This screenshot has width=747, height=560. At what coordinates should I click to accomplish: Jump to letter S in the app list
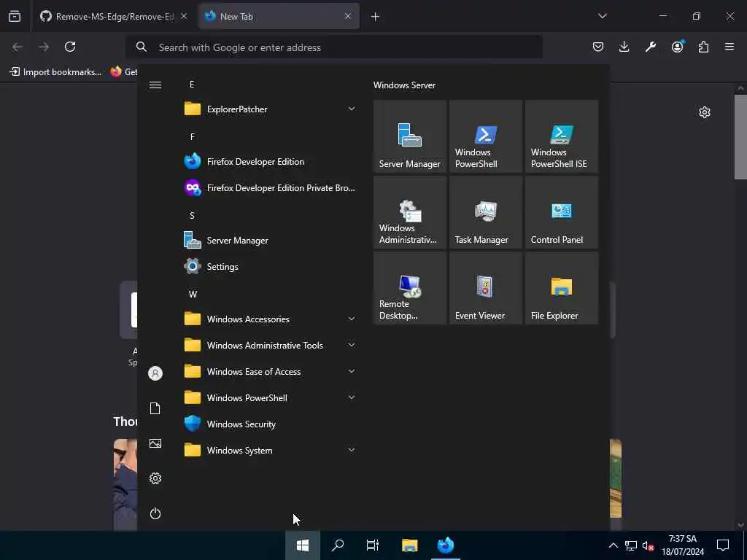click(192, 215)
